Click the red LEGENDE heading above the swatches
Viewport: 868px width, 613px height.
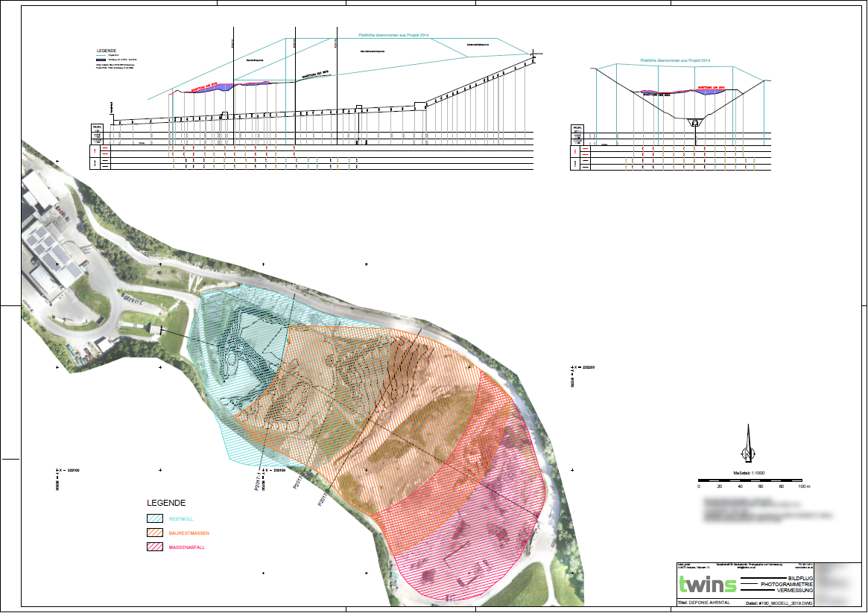point(165,503)
